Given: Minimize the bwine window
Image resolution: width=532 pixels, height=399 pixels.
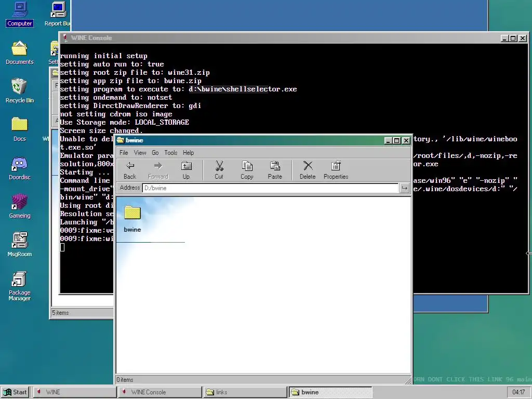Looking at the screenshot, I should 388,140.
